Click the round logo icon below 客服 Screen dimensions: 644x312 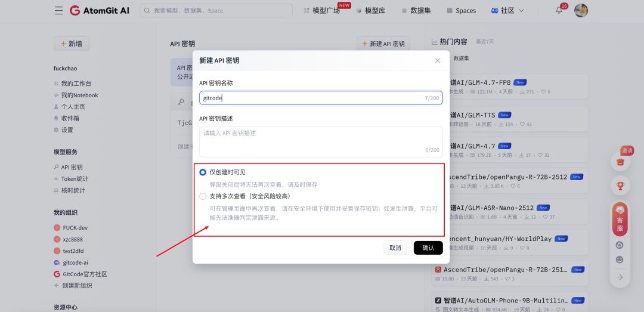(620, 245)
